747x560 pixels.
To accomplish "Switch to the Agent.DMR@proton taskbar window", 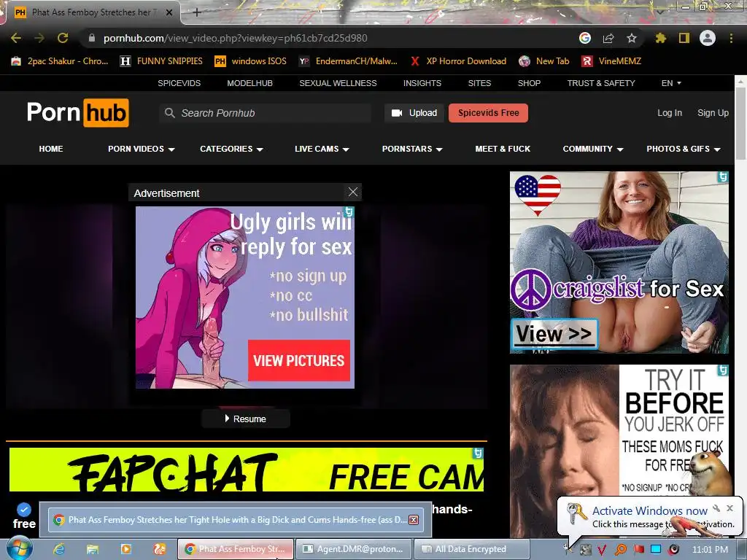I will pyautogui.click(x=354, y=549).
